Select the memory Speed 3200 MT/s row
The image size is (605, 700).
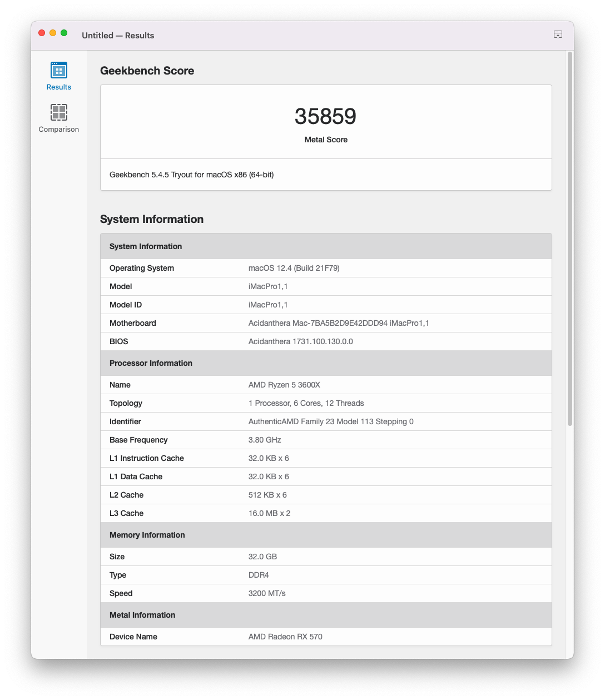coord(325,593)
